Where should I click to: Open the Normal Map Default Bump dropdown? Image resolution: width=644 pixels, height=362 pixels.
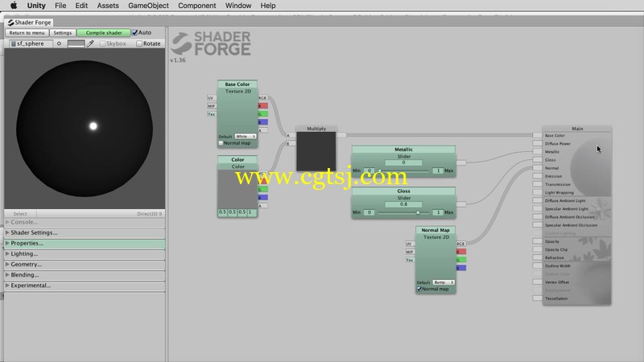tap(444, 282)
